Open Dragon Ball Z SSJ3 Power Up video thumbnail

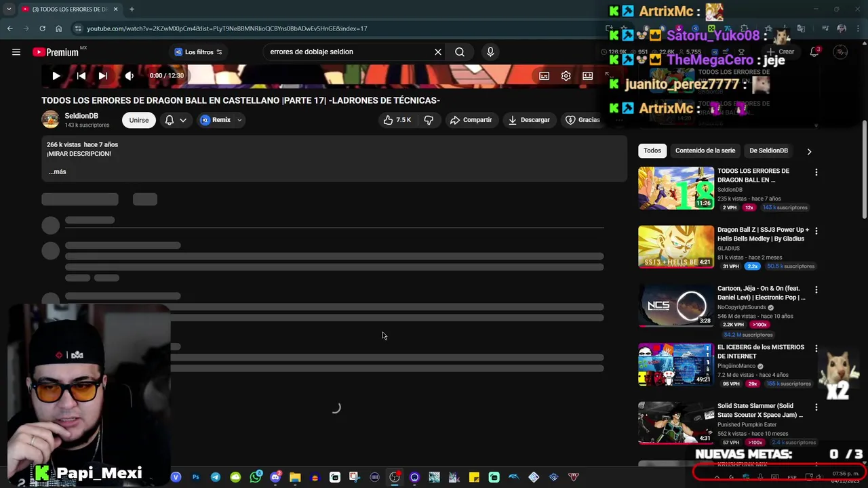click(676, 247)
